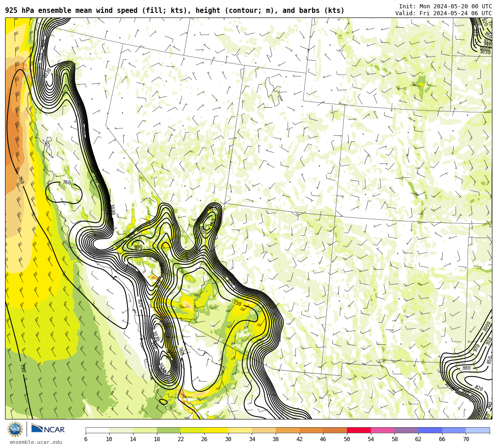Click the pale yellow 30–34 kts color segment
Screen dimensions: 497x448
240,430
